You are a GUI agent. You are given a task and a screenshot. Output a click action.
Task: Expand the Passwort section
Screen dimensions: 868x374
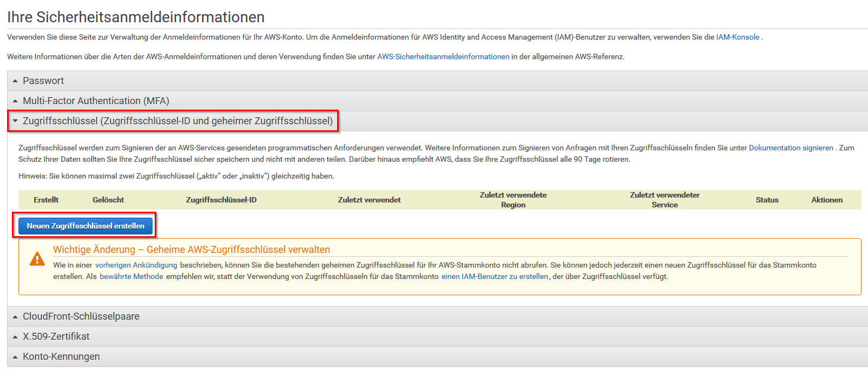[x=43, y=81]
